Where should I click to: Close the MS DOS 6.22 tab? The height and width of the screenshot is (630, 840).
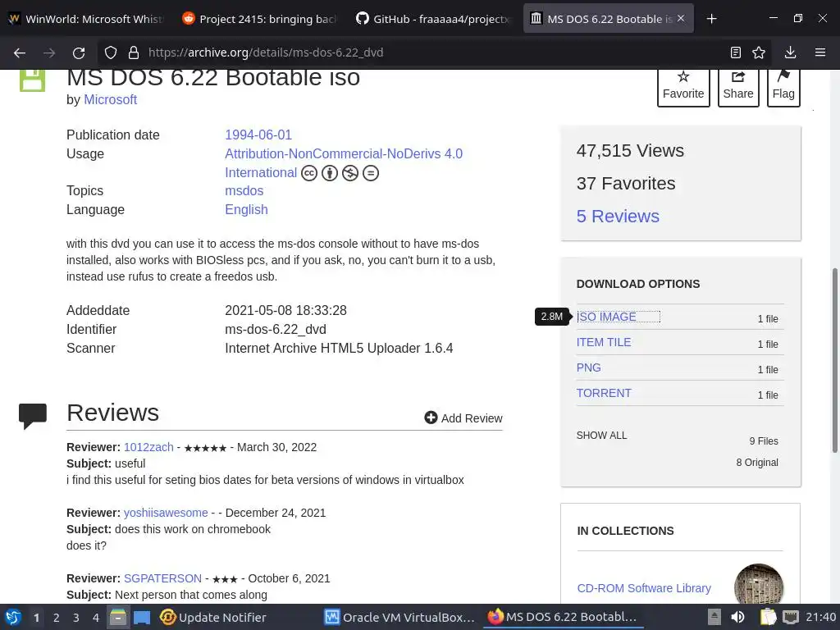(681, 18)
